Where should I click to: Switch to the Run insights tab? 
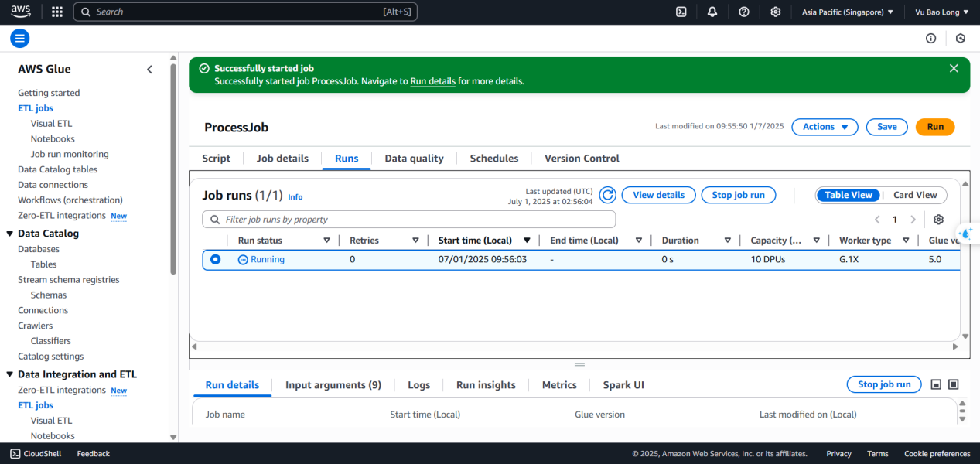486,385
